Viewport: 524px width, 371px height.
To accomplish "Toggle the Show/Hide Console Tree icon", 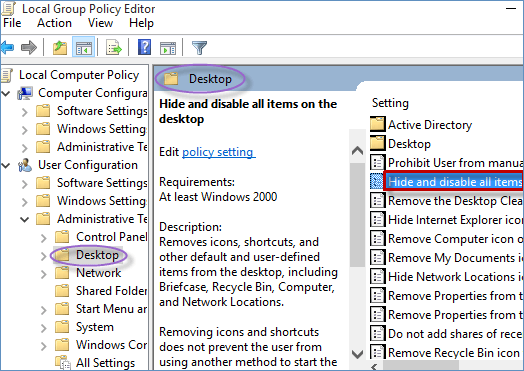I will [x=84, y=47].
